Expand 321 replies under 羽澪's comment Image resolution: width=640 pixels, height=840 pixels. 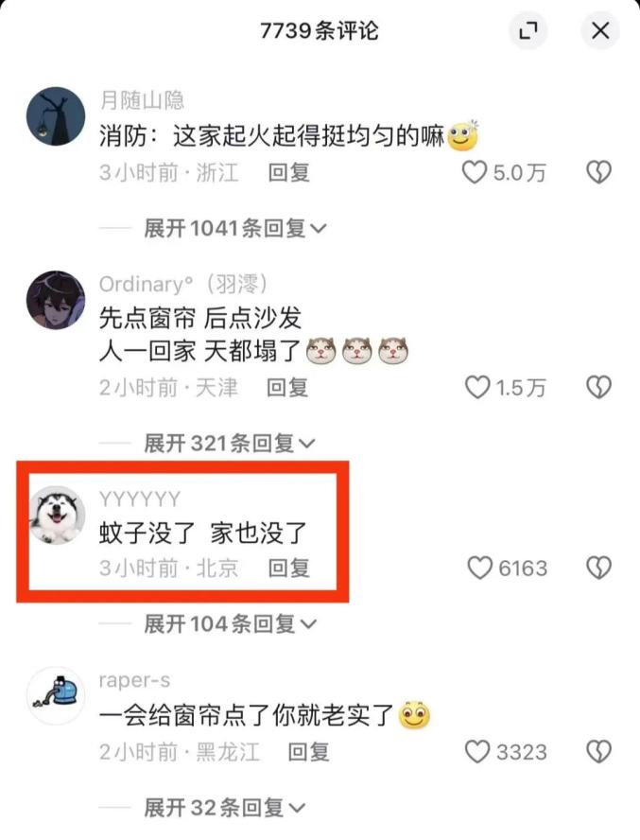(229, 443)
